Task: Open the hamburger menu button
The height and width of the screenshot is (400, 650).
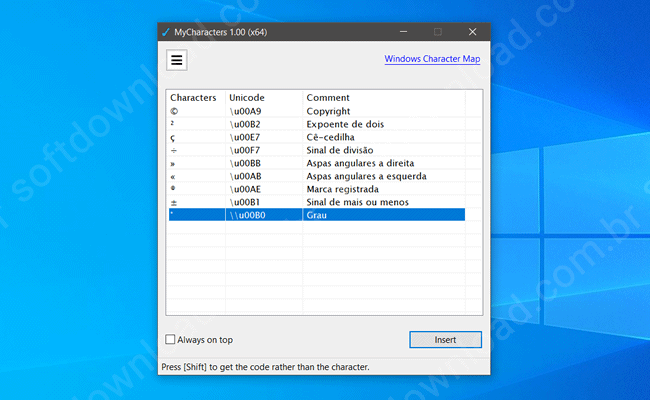Action: click(177, 60)
